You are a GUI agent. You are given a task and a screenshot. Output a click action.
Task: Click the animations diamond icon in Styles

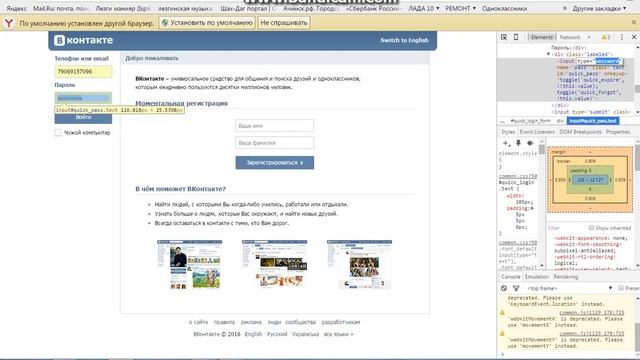click(530, 143)
